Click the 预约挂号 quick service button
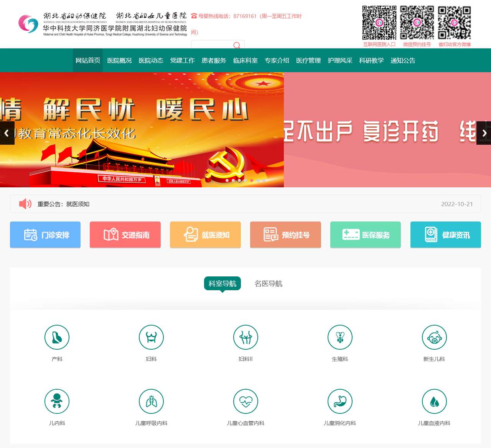491x448 pixels. pyautogui.click(x=285, y=235)
